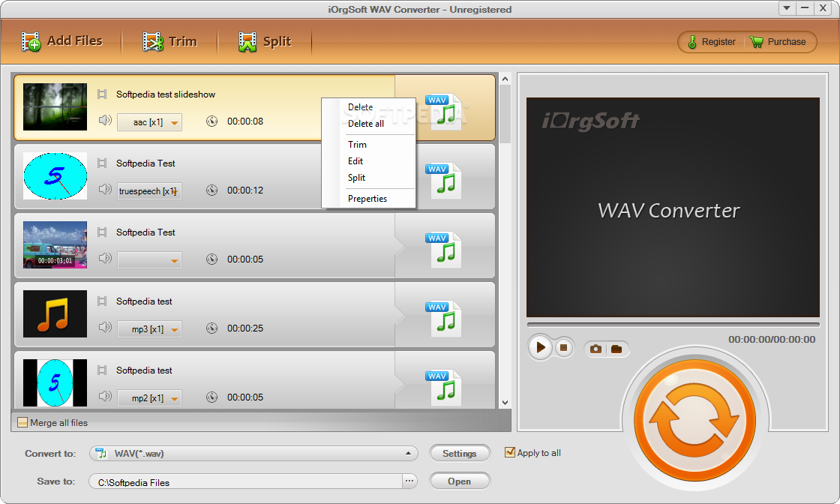The height and width of the screenshot is (504, 840).
Task: Click the film icon beside Softpedia test slideshow
Action: tap(102, 94)
